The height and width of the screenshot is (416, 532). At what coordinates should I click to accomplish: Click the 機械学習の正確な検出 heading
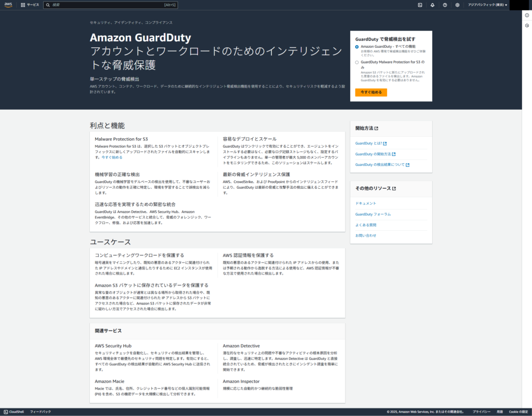(117, 175)
